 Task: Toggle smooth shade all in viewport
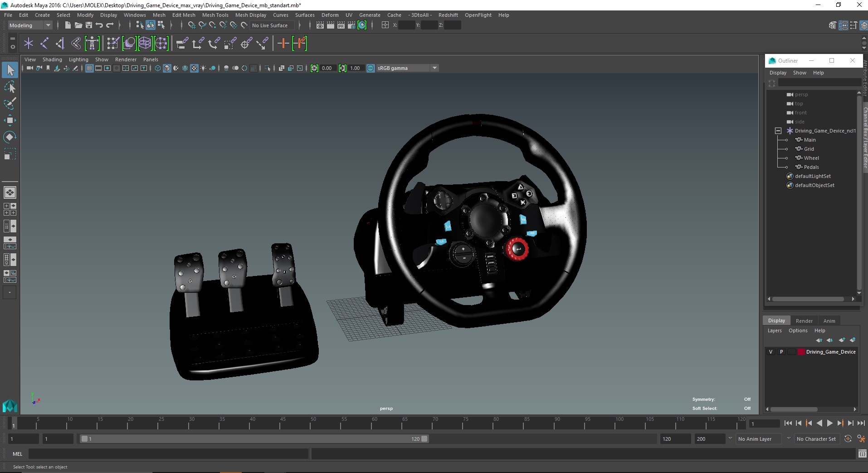167,68
